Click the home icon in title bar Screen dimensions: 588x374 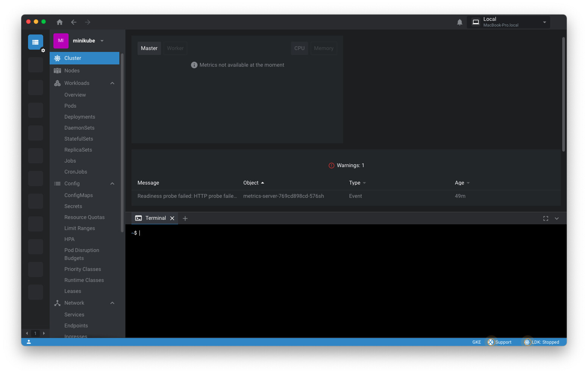coord(59,22)
